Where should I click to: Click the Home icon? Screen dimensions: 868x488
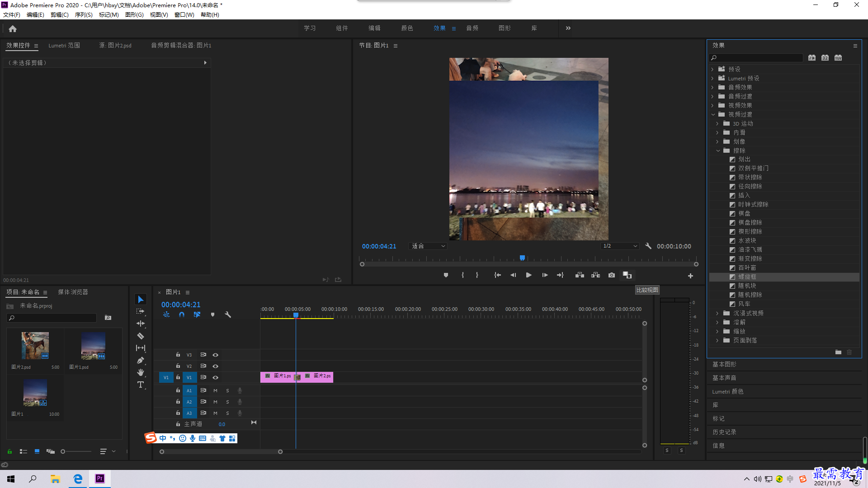pos(13,28)
